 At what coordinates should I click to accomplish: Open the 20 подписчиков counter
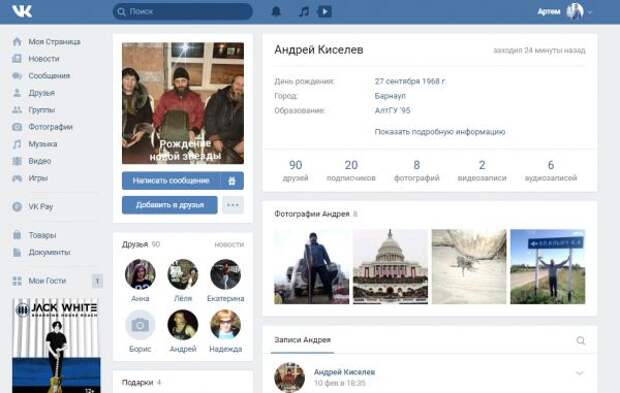pos(351,170)
